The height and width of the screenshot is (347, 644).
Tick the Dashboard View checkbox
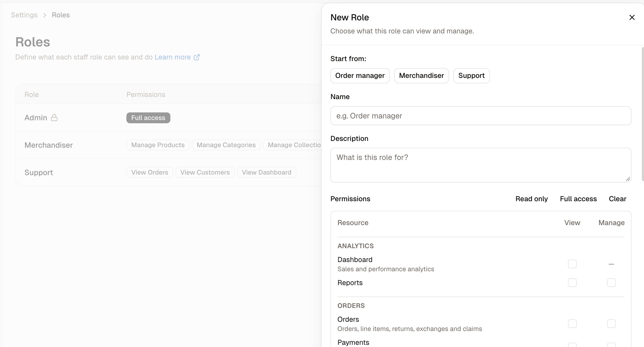click(x=572, y=264)
